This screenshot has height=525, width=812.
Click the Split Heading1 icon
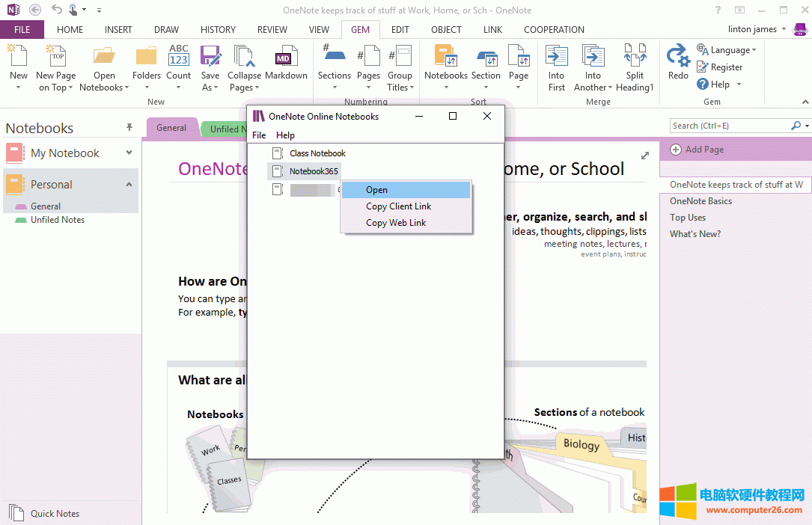635,58
